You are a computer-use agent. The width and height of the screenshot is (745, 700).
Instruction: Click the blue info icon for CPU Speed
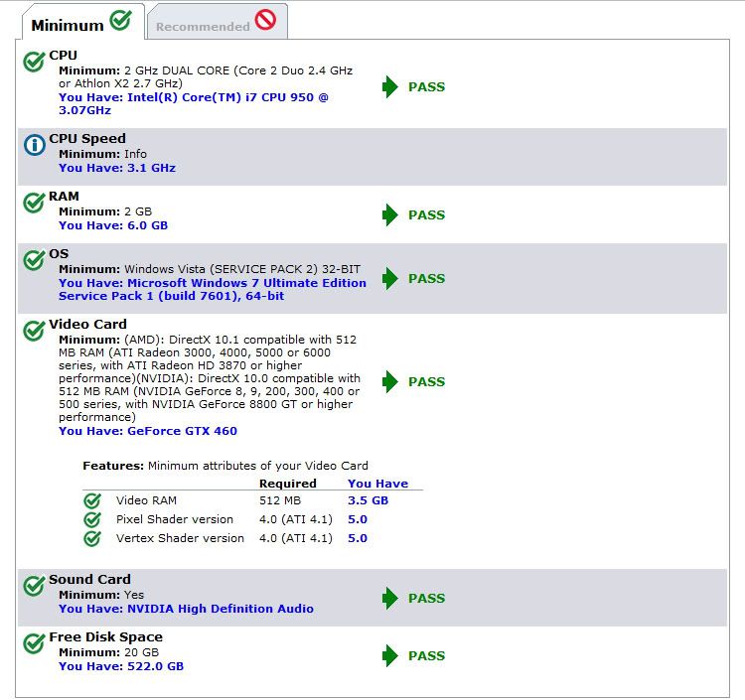click(x=35, y=145)
